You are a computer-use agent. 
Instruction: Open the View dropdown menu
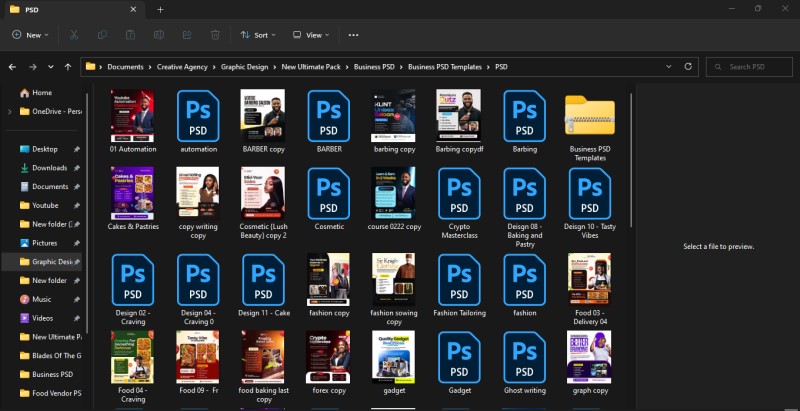(311, 35)
